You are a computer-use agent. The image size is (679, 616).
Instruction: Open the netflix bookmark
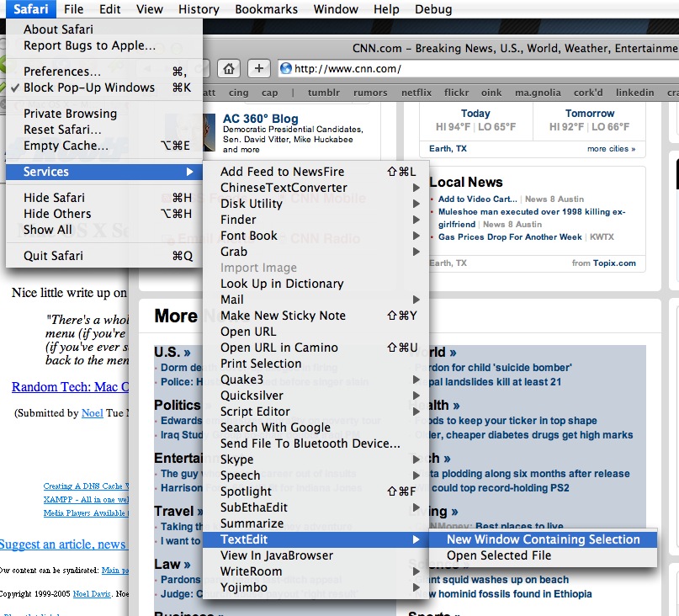tap(416, 93)
